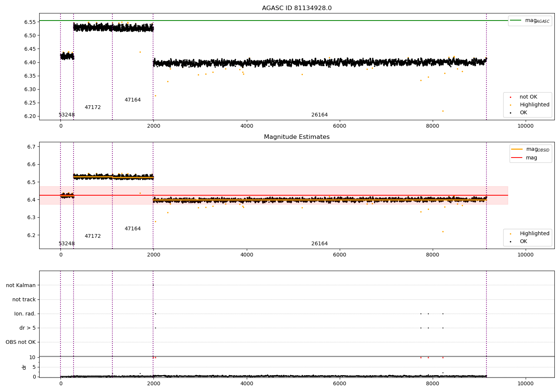Screen dimensions: 560x392
Task: Click obsid label 47164 in middle plot
Action: tap(133, 229)
